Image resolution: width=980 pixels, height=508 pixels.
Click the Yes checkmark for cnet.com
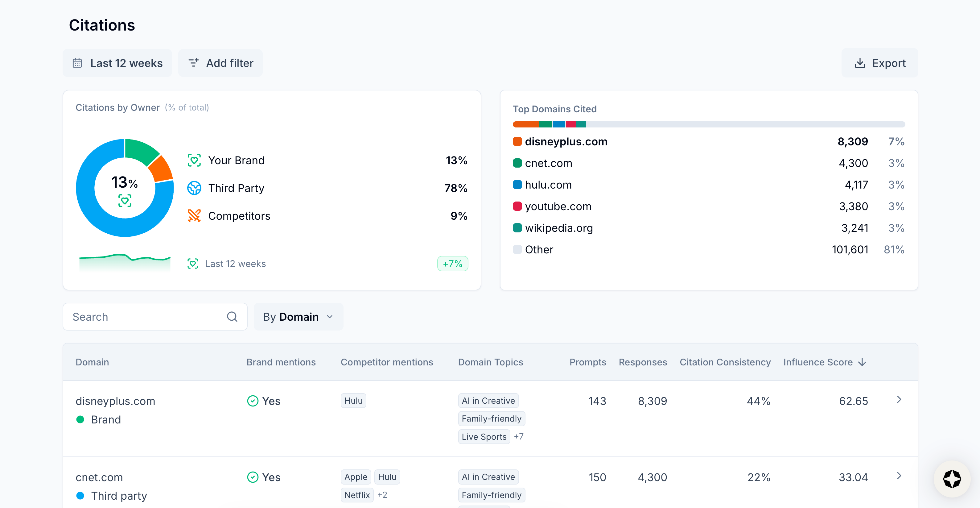(253, 477)
